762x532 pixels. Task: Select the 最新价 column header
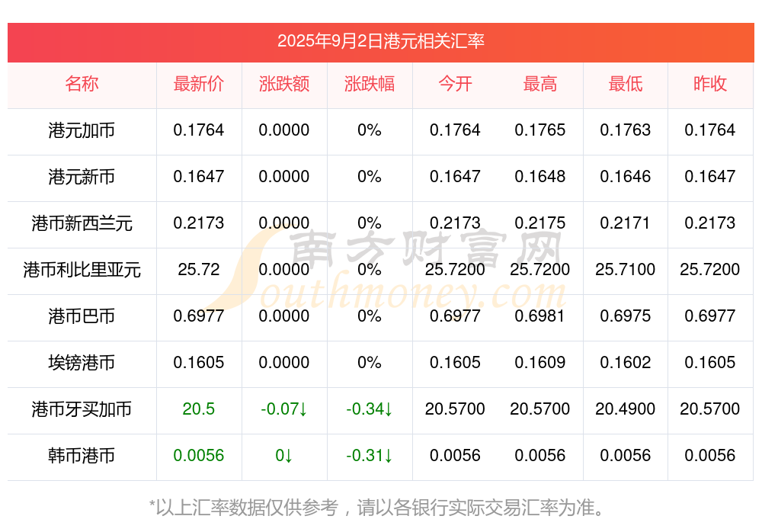pyautogui.click(x=199, y=84)
